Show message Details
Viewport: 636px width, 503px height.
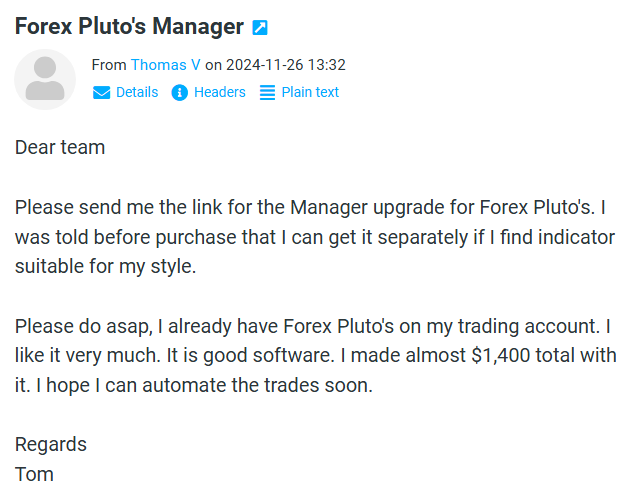click(x=137, y=92)
